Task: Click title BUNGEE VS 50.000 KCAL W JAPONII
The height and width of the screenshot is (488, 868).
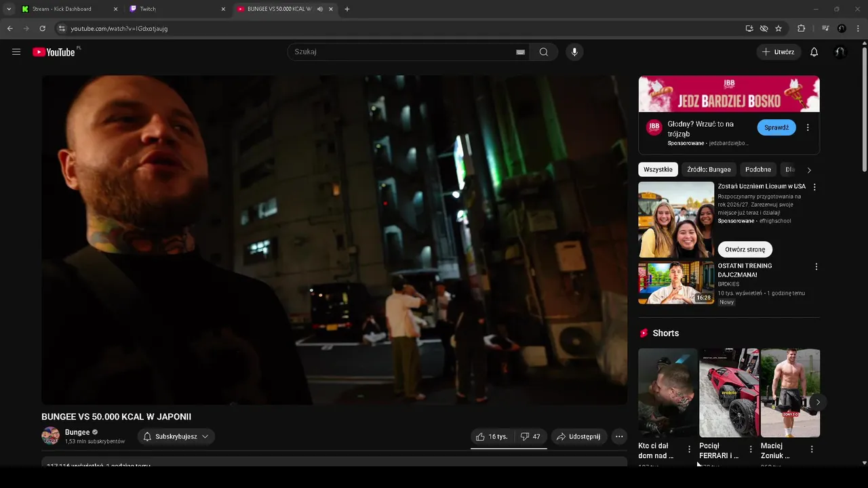Action: click(116, 417)
